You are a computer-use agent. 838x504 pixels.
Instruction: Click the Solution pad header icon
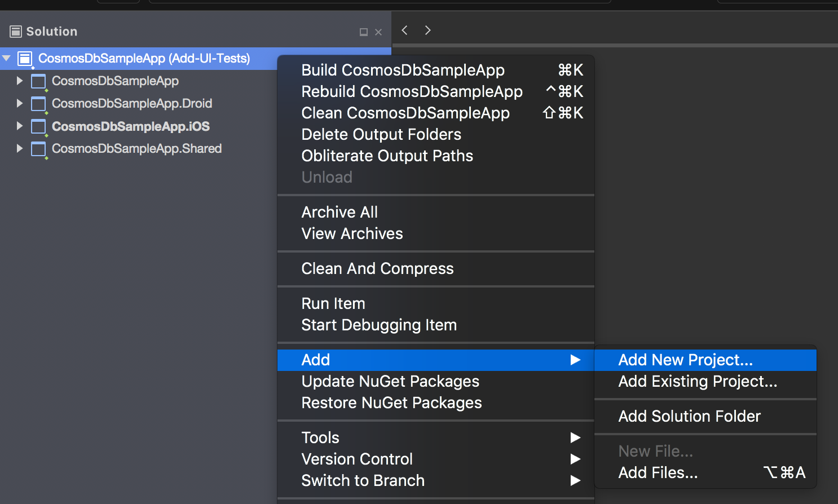point(16,32)
